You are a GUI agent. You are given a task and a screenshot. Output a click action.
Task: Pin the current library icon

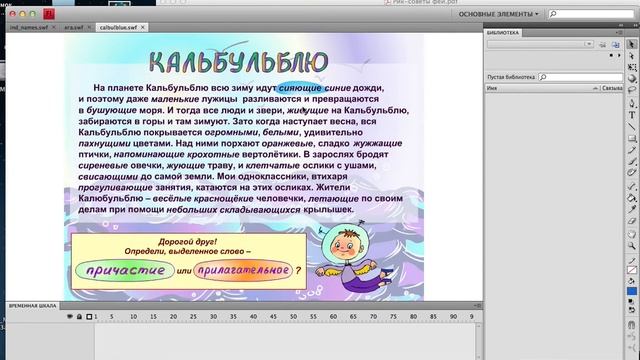coord(602,44)
